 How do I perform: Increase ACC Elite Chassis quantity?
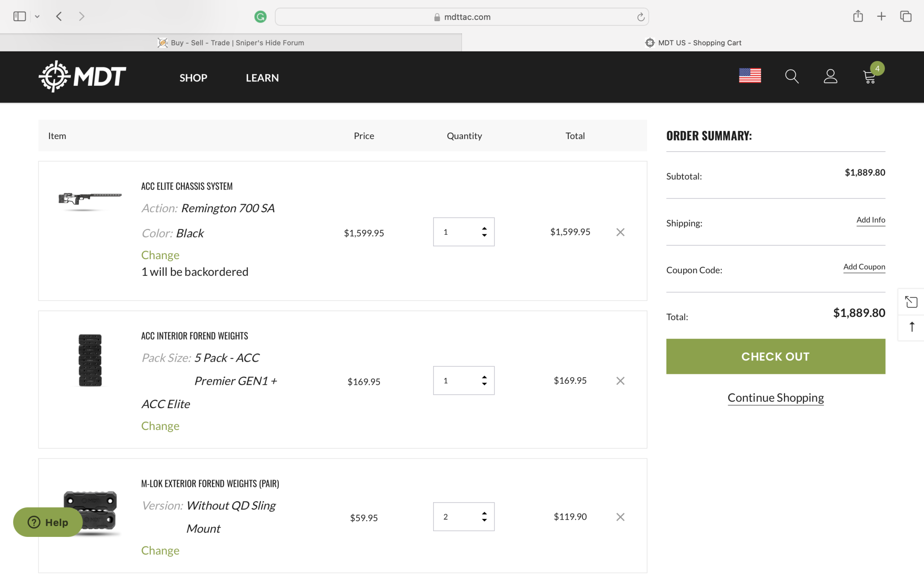point(484,228)
